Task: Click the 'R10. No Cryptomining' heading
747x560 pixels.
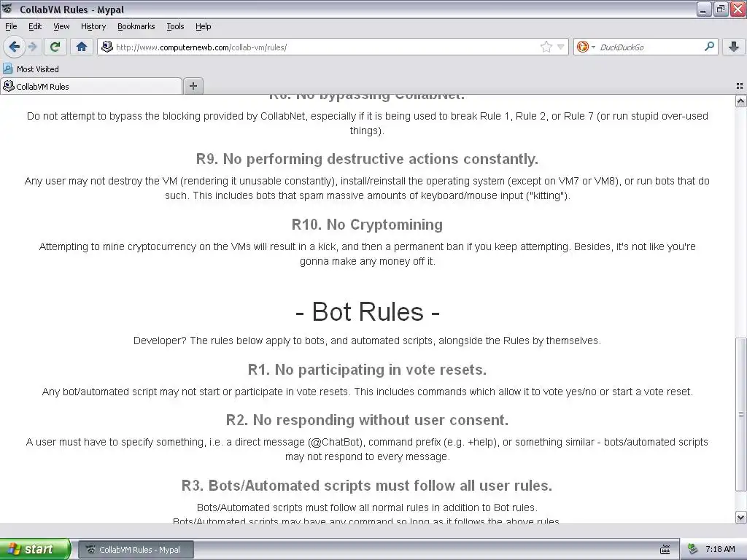Action: point(368,225)
